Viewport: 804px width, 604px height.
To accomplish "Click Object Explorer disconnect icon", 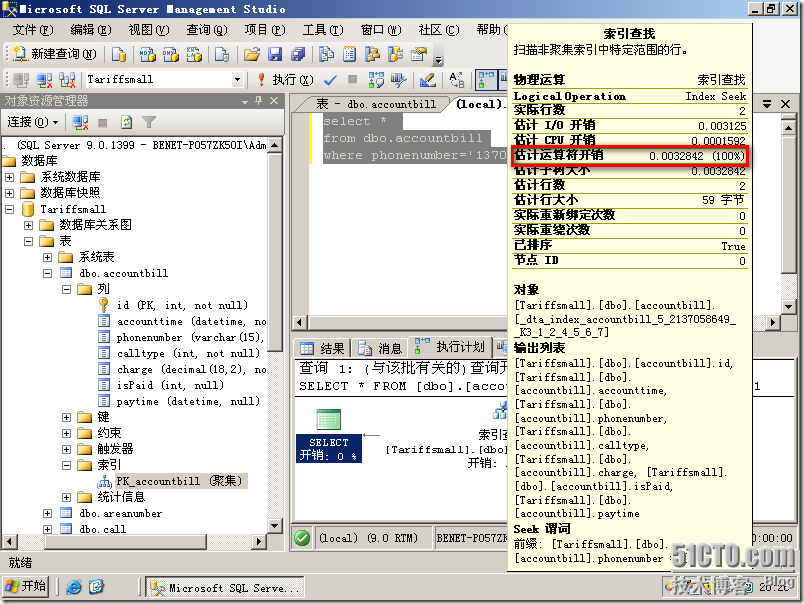I will [80, 122].
